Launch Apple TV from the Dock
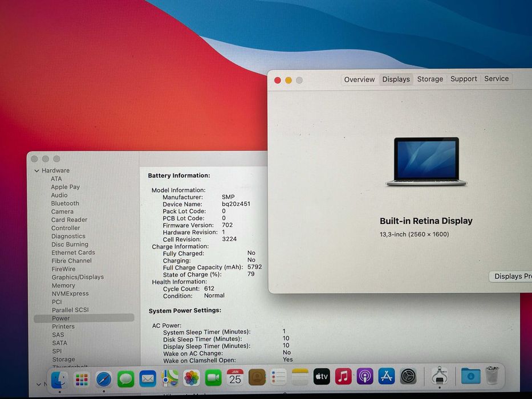The image size is (532, 399). 322,376
